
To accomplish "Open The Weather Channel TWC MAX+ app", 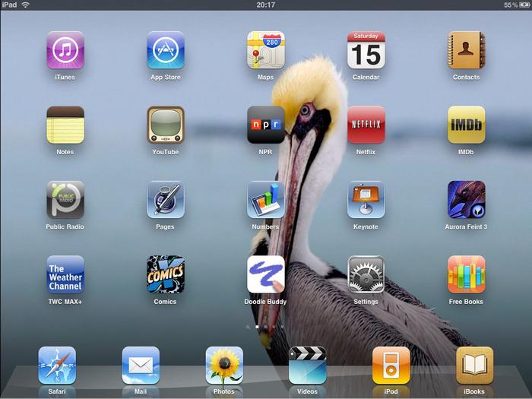I will coord(65,274).
